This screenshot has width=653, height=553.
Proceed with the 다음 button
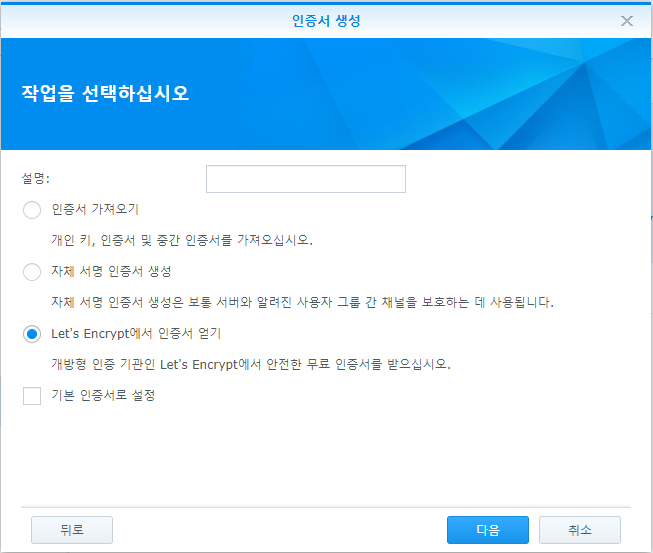(x=488, y=530)
